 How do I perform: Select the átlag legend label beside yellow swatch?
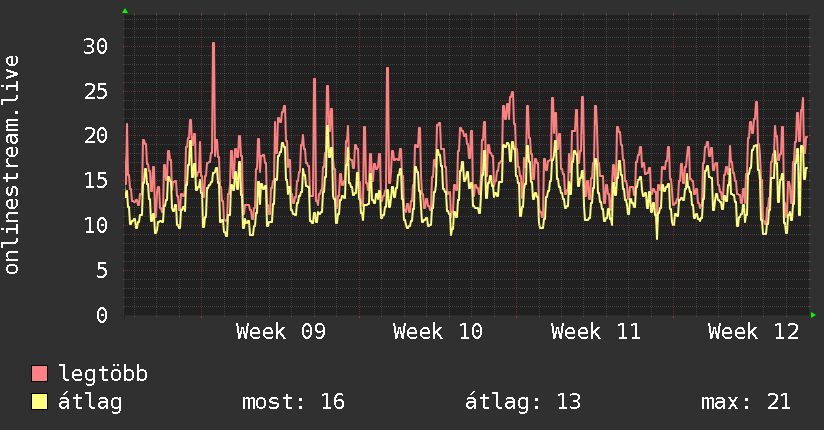coord(90,402)
